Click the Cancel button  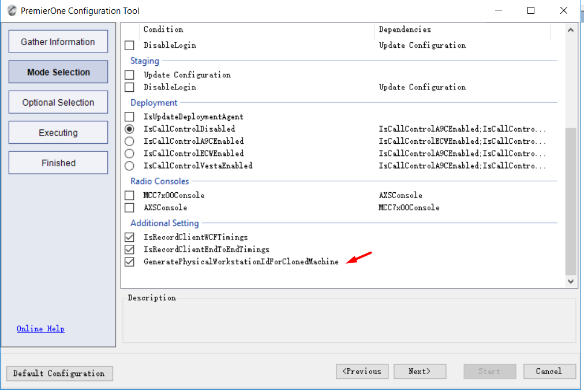click(549, 371)
